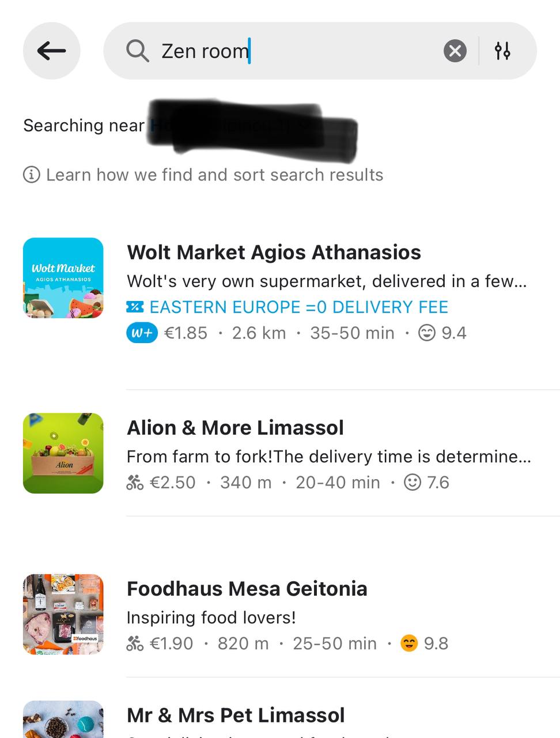Tap the 9.8 rating smiley for Foodhaus
The image size is (560, 738).
tap(409, 643)
